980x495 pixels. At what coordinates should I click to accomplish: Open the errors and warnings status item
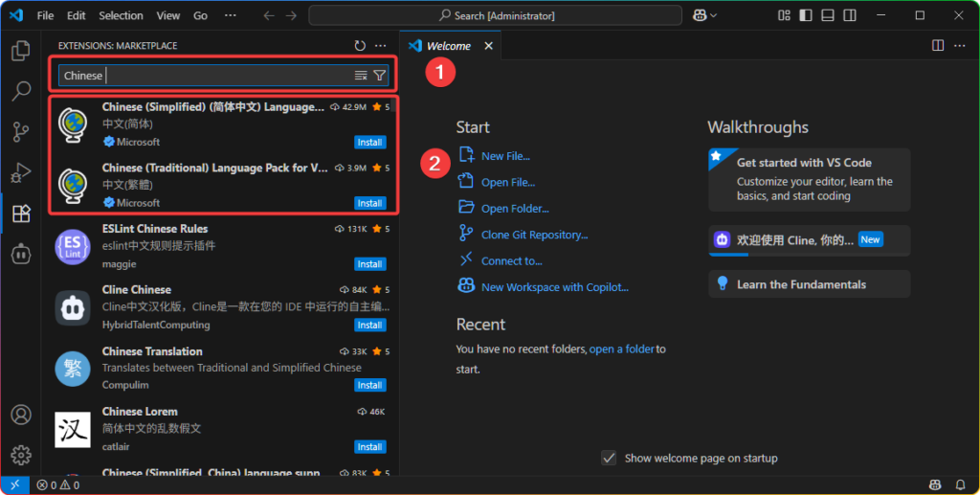(x=58, y=485)
